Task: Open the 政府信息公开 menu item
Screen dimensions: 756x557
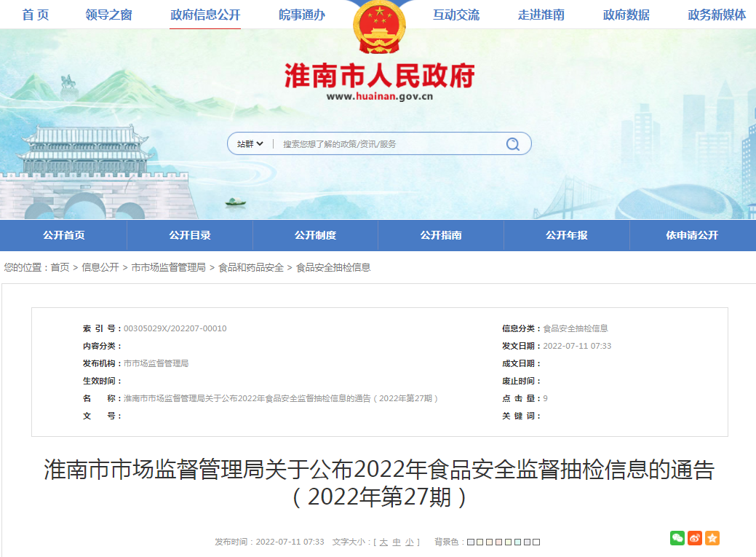Action: [x=205, y=15]
